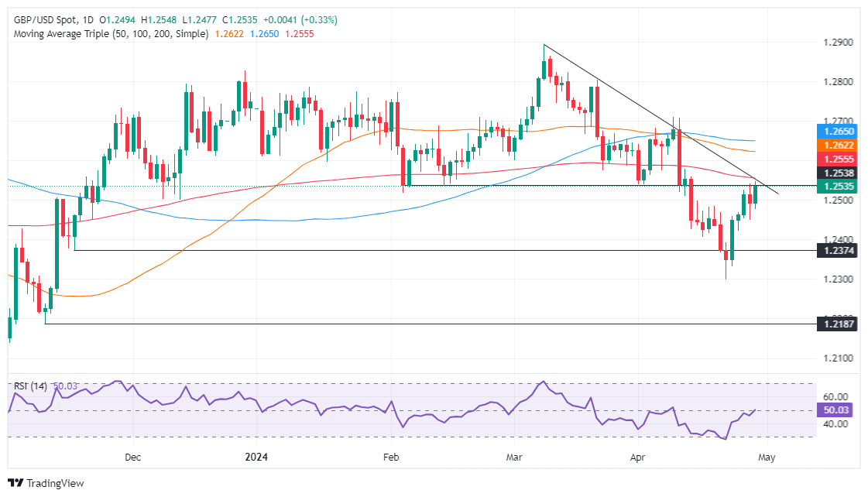Click the black 1.2538 resistance level tag
This screenshot has height=497, width=868.
(x=837, y=174)
